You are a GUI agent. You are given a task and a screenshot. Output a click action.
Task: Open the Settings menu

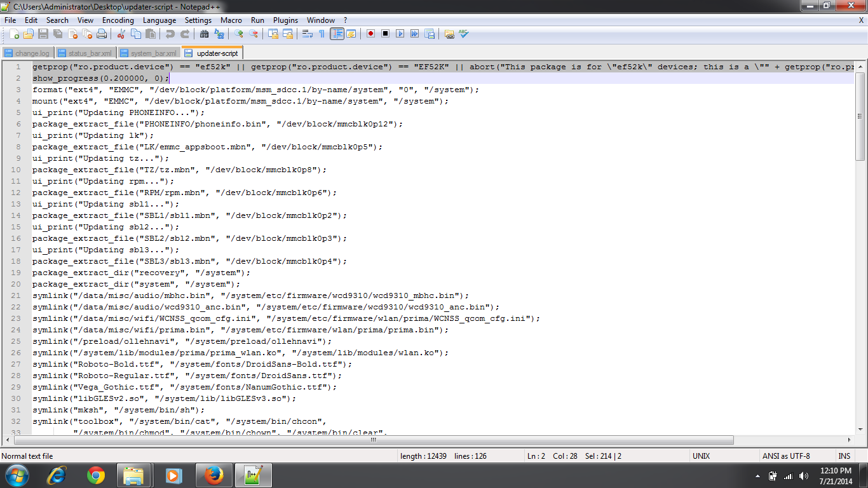tap(198, 20)
